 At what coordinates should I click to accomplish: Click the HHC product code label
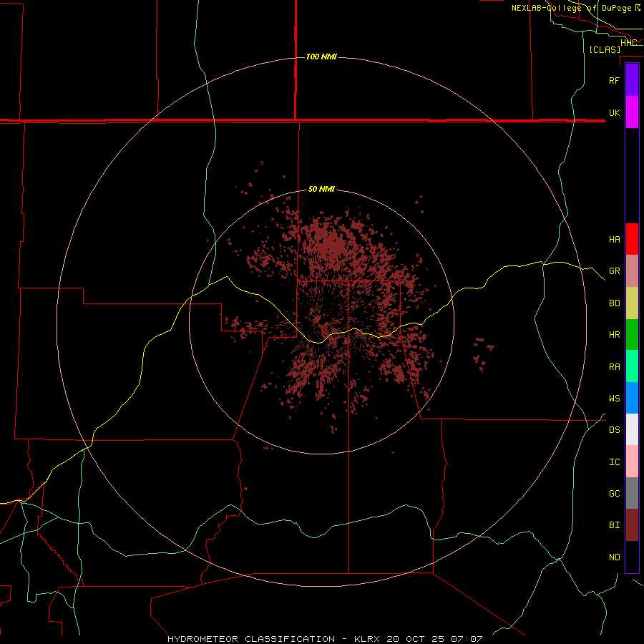point(628,43)
